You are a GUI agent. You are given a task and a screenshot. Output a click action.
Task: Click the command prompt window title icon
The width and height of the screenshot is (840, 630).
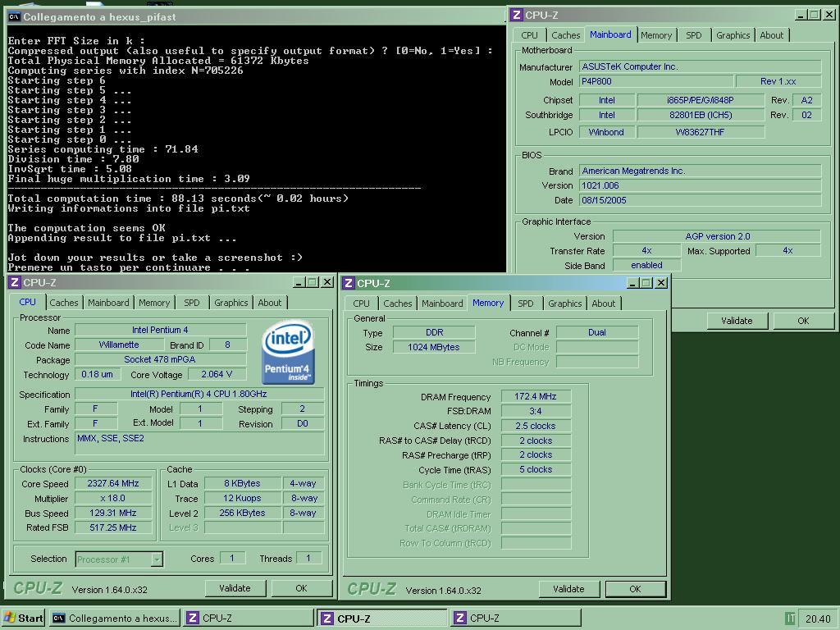(15, 16)
